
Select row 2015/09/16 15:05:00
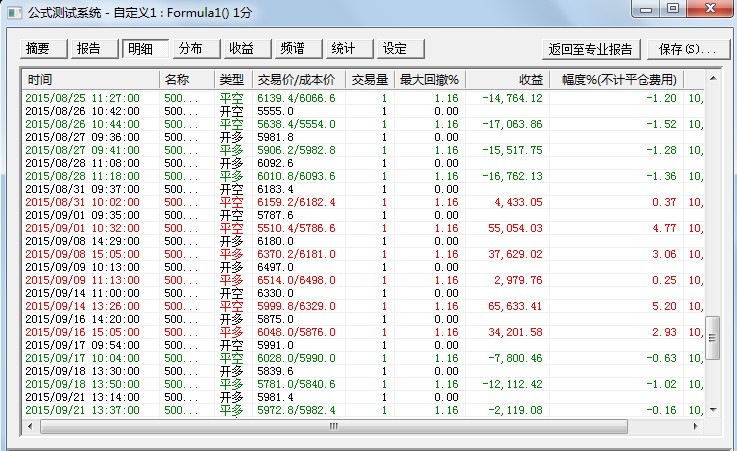click(363, 332)
